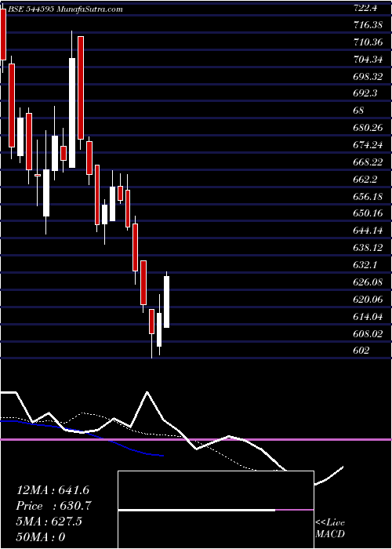Select the 704.34 price axis label
392x549 pixels.
pyautogui.click(x=368, y=60)
